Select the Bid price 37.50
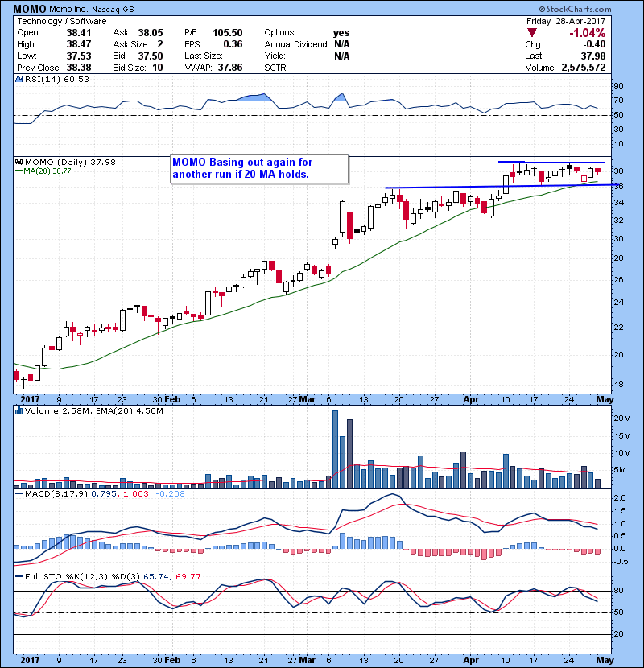 pos(151,56)
